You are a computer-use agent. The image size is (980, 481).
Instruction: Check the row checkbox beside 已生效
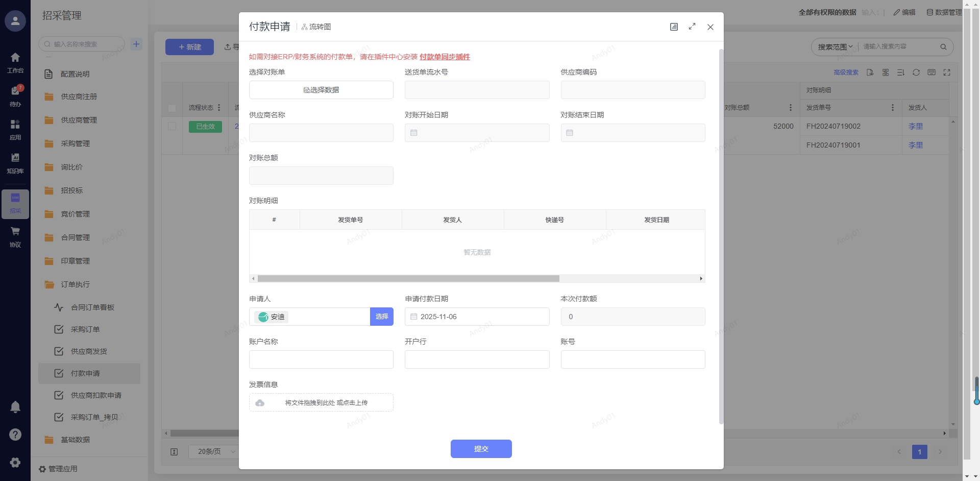pos(172,126)
